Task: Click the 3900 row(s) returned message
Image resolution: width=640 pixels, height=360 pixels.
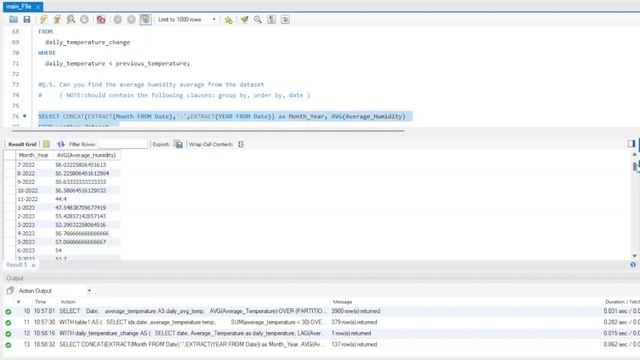Action: [x=356, y=311]
